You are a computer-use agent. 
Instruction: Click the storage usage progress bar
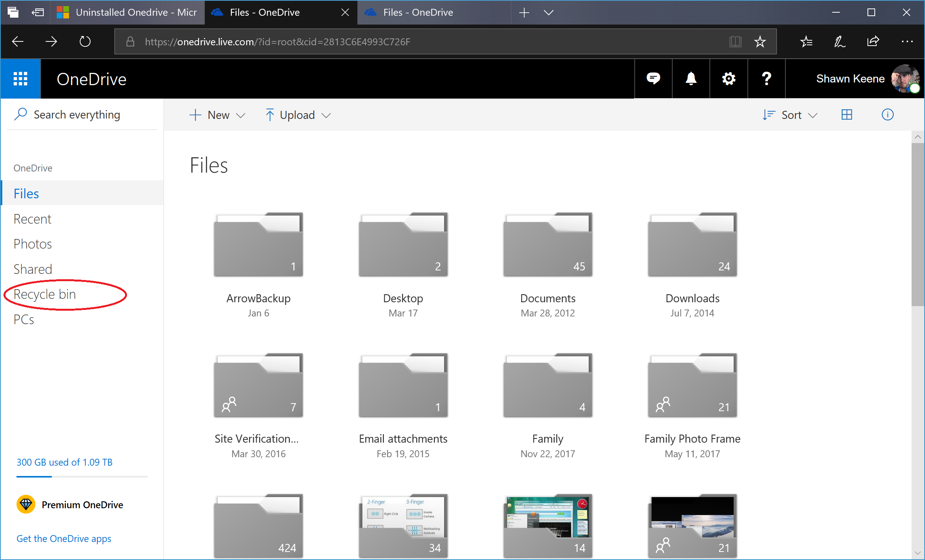[x=82, y=476]
